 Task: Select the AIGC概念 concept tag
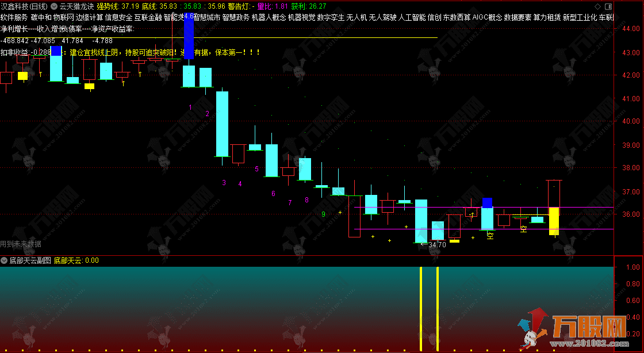coord(487,17)
